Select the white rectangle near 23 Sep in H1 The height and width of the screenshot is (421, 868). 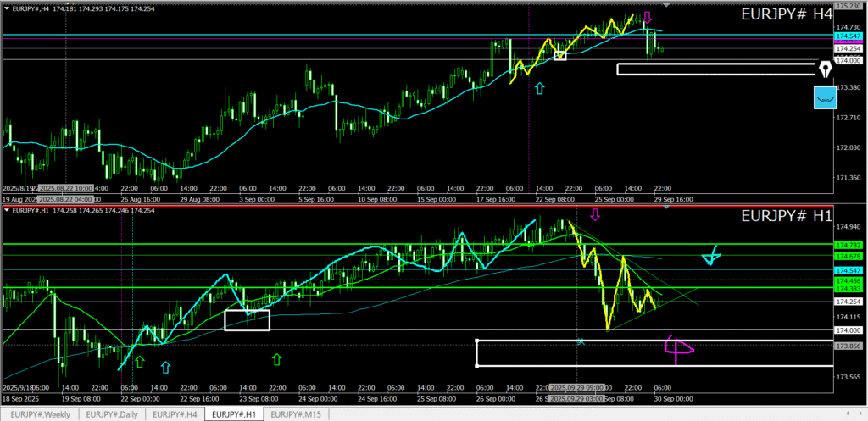(x=247, y=320)
